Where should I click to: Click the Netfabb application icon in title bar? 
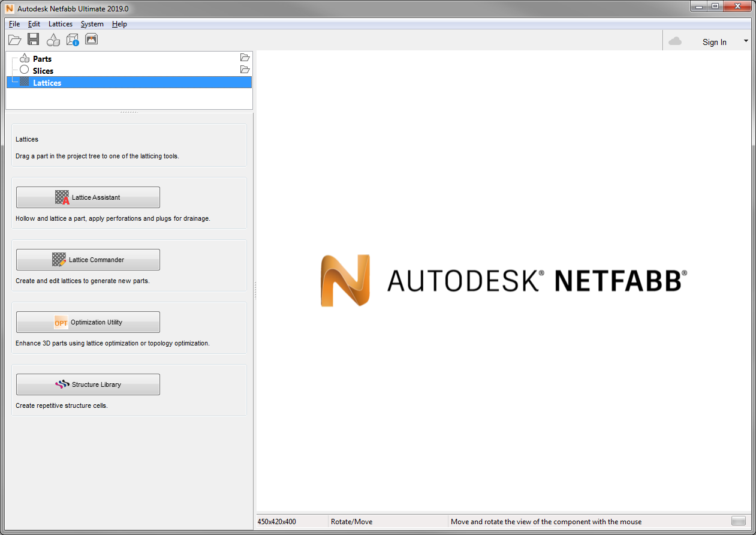pos(10,8)
